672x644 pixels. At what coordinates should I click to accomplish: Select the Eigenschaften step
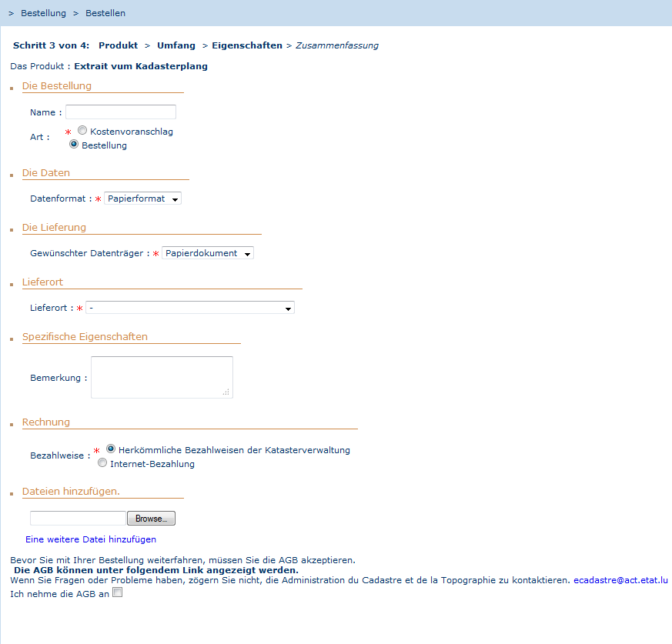247,45
